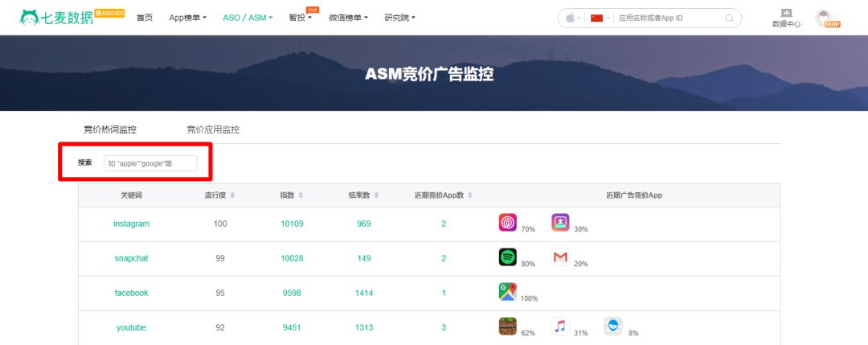
Task: Open the Minecraft app icon with 62%
Action: click(x=508, y=327)
